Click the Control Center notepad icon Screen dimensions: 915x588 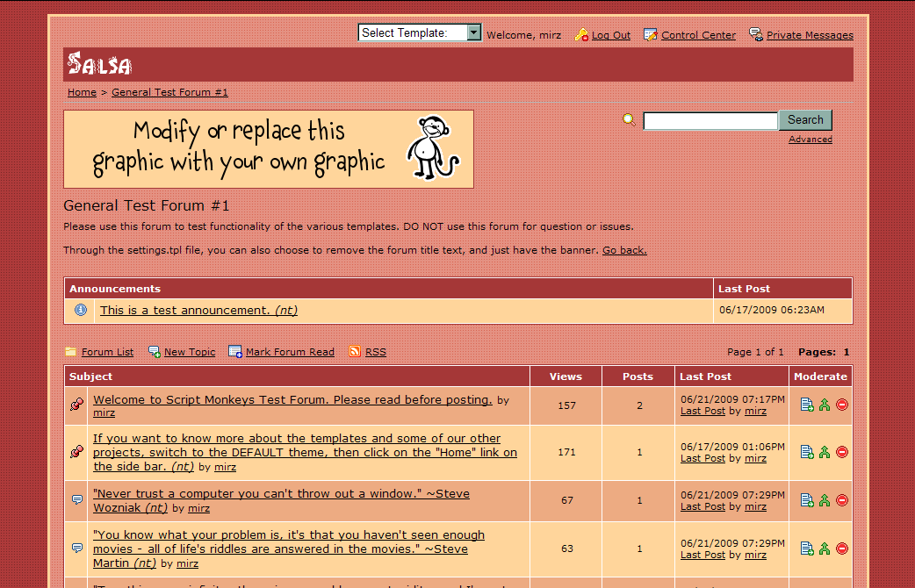pyautogui.click(x=650, y=35)
